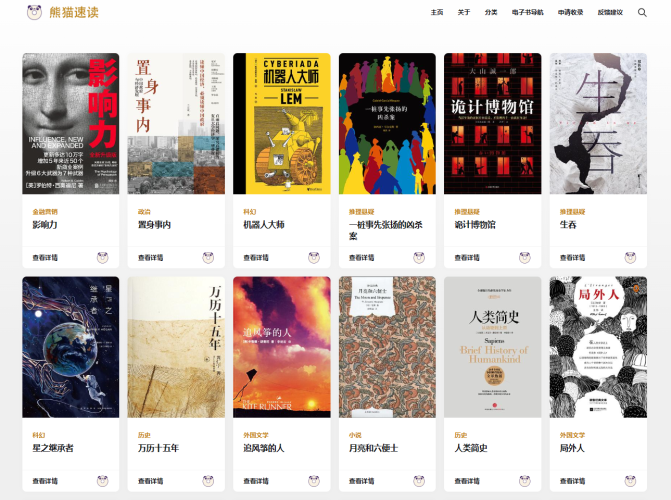
Task: Click panda icon on 机器人大师 card
Action: (x=314, y=257)
